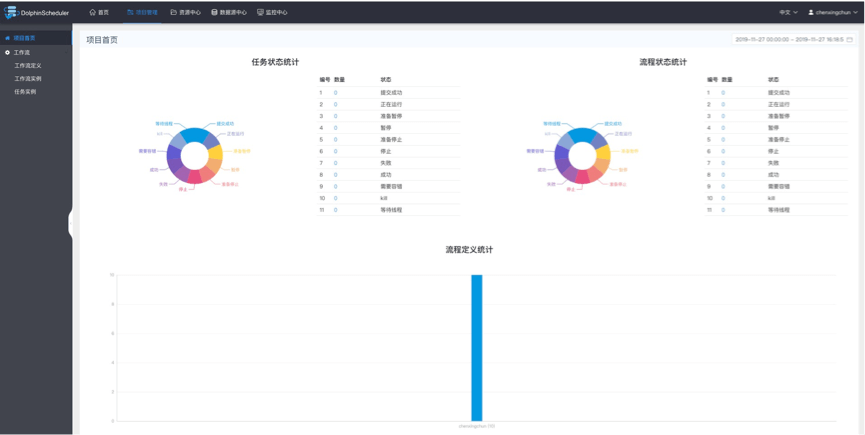865x435 pixels.
Task: Click the 监控中心 monitor icon
Action: point(260,13)
